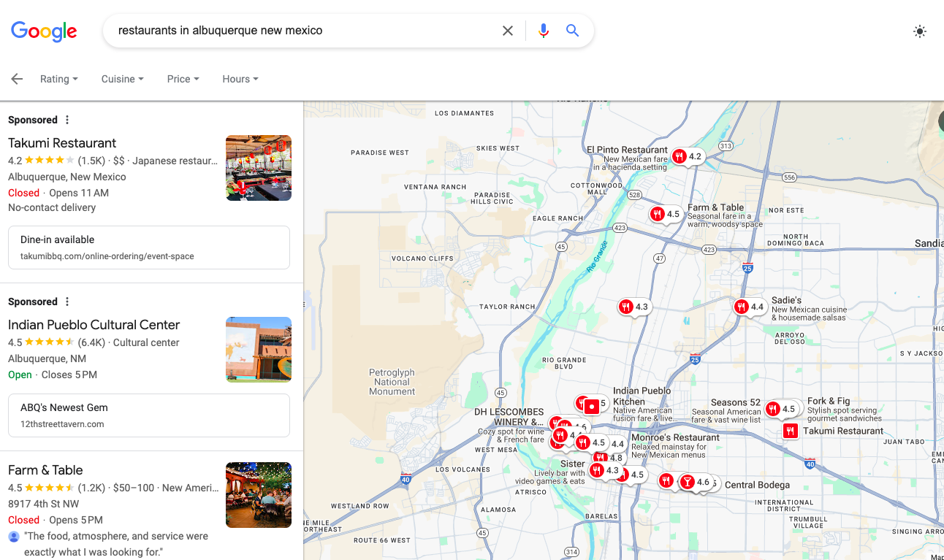Click Central Bodega map label
The width and height of the screenshot is (944, 560).
coord(757,485)
